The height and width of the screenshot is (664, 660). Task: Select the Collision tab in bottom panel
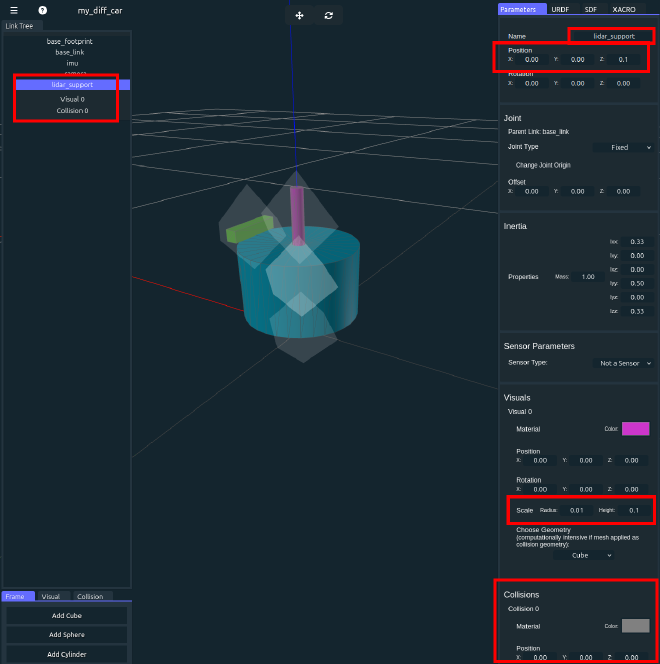click(x=92, y=596)
